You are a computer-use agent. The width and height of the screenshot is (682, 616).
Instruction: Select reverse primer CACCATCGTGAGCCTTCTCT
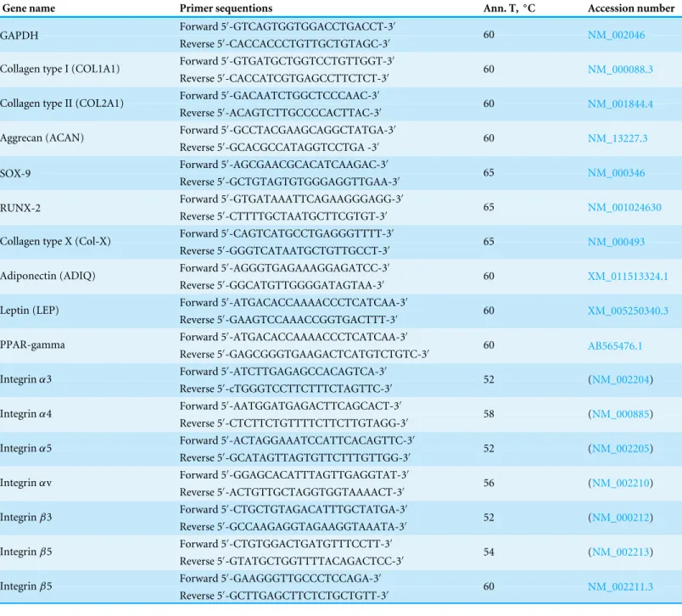coord(284,78)
